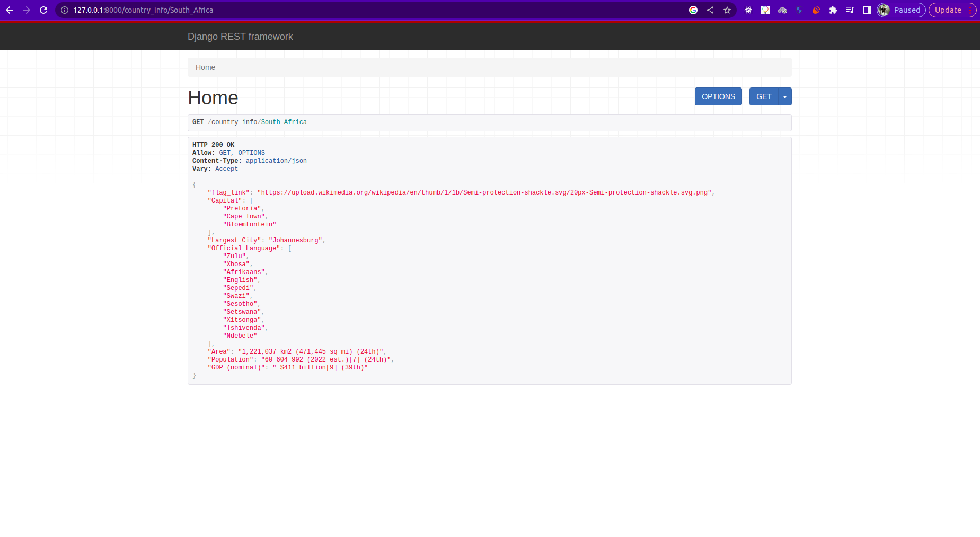This screenshot has height=537, width=980.
Task: Click the share page icon
Action: tap(710, 10)
